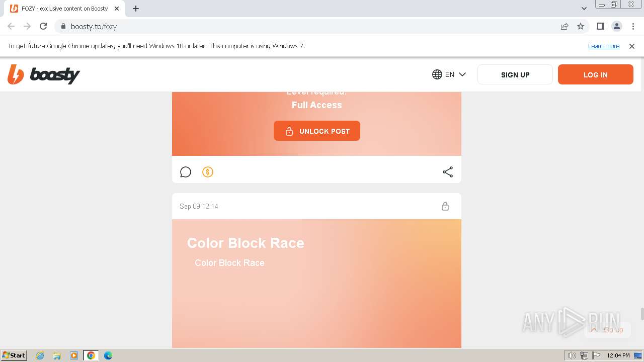644x362 pixels.
Task: Click the 12:04 PM system clock
Action: (618, 355)
